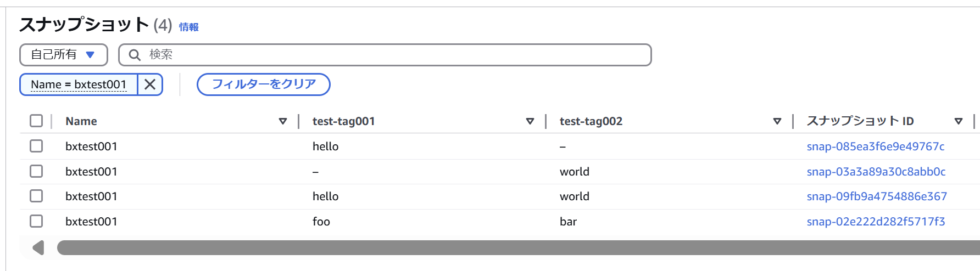Open snapshot snap-02e222d282f5717f3
980x271 pixels.
[x=876, y=222]
